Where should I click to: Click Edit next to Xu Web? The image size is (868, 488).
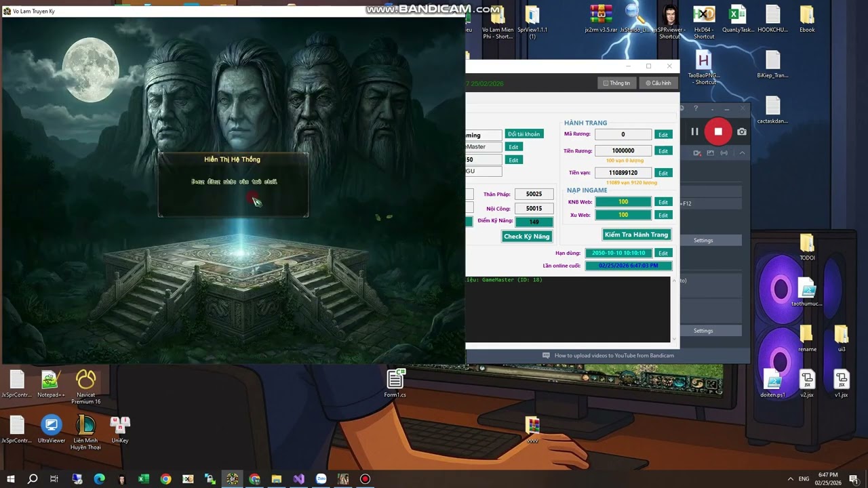pos(663,215)
